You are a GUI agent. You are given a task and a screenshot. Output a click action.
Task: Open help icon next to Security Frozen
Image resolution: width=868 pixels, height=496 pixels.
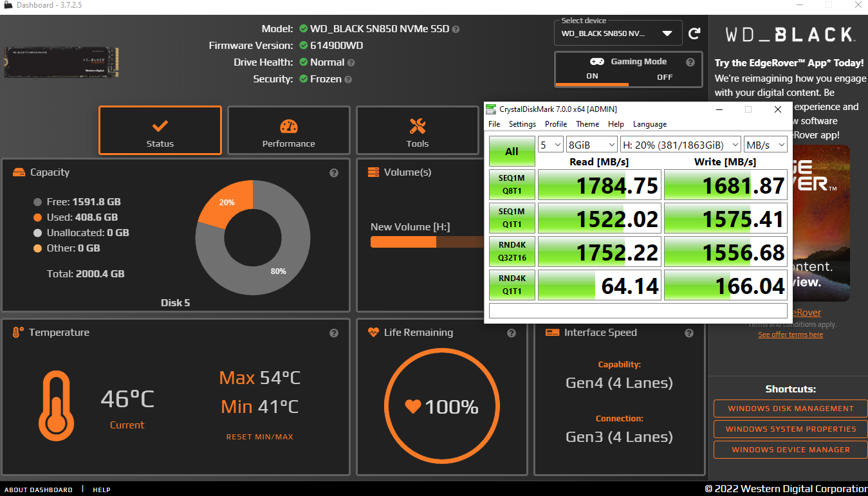[348, 79]
